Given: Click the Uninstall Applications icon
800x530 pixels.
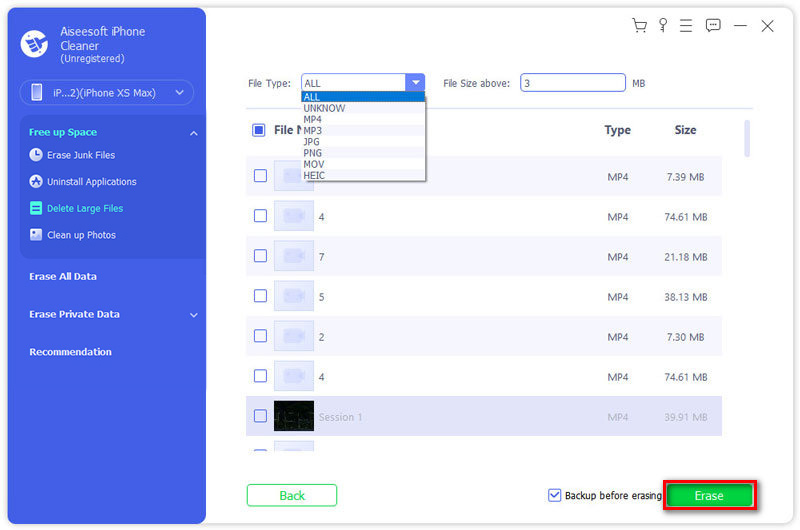Looking at the screenshot, I should [x=36, y=182].
